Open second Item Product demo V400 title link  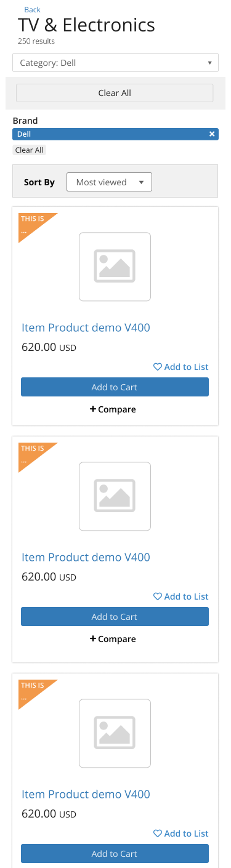[x=86, y=557]
